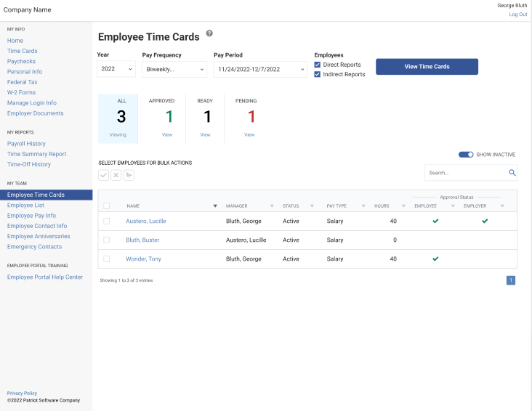The width and height of the screenshot is (532, 411).
Task: Sort by Manager column arrow
Action: point(272,206)
